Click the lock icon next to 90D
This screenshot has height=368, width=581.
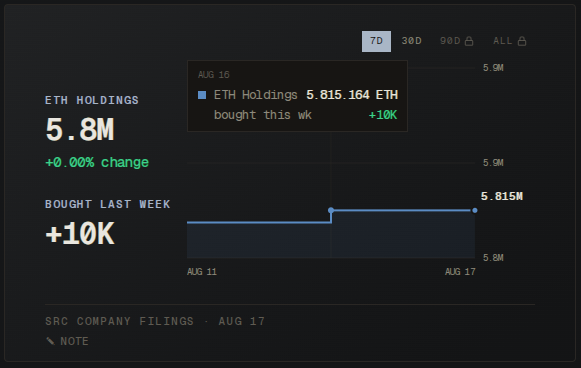pyautogui.click(x=469, y=41)
